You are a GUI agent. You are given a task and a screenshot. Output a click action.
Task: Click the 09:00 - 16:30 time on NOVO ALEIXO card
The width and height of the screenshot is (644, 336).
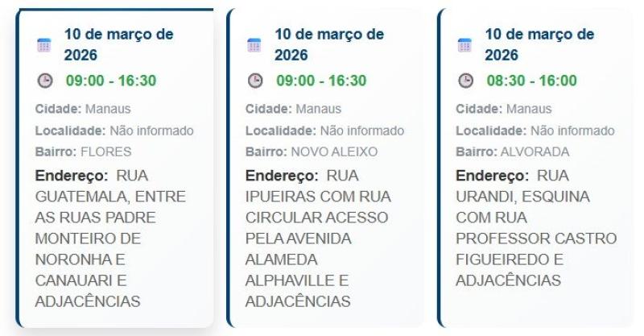tap(321, 81)
